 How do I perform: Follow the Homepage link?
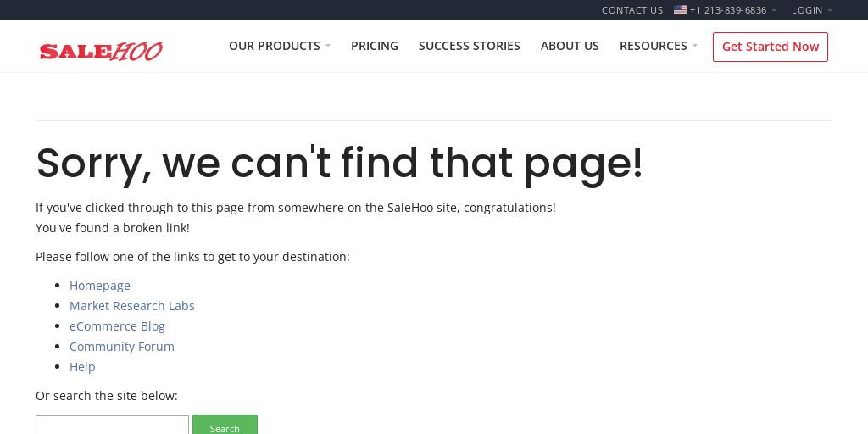pyautogui.click(x=100, y=286)
